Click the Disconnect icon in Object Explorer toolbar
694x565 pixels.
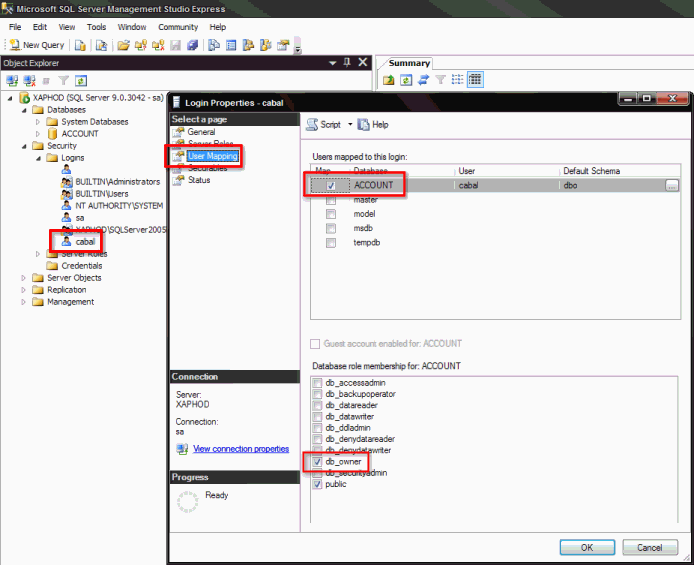pyautogui.click(x=29, y=80)
